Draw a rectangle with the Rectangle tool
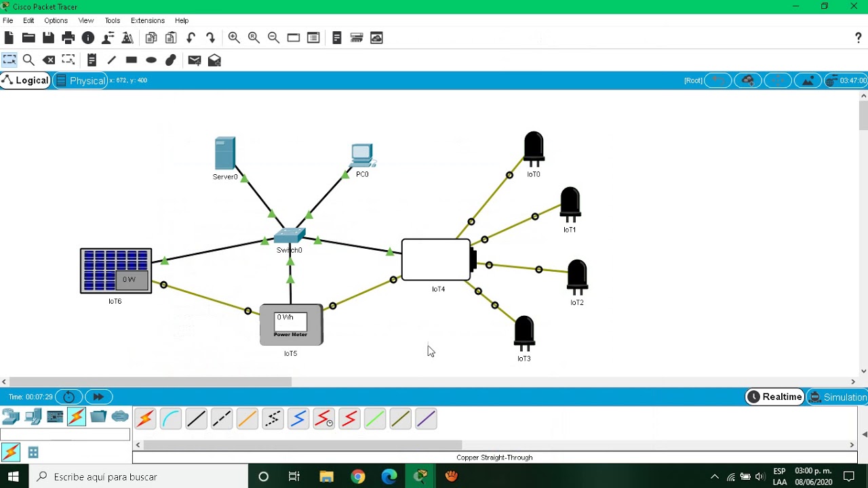Viewport: 868px width, 488px height. tap(132, 60)
